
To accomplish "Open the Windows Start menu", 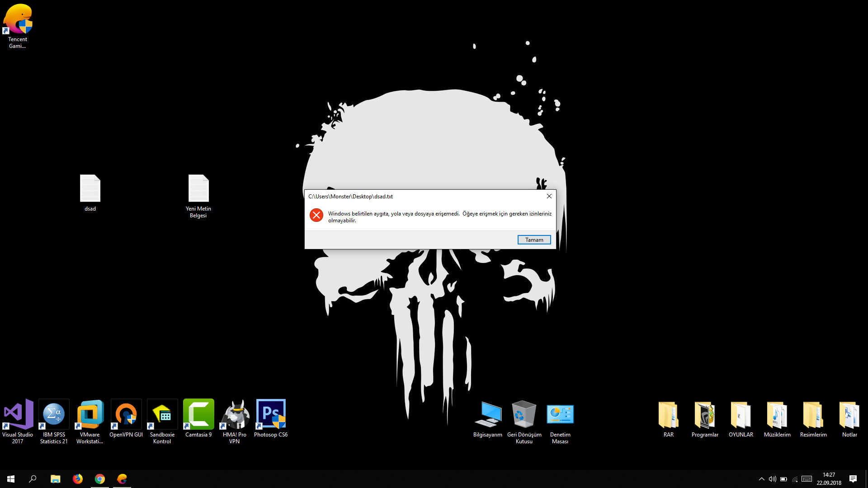I will (11, 479).
